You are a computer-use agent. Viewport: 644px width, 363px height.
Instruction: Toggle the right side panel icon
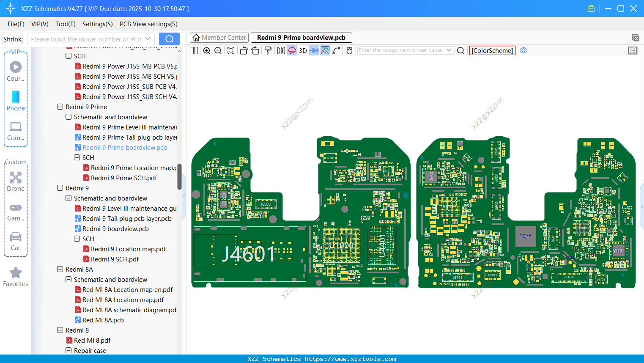point(632,51)
